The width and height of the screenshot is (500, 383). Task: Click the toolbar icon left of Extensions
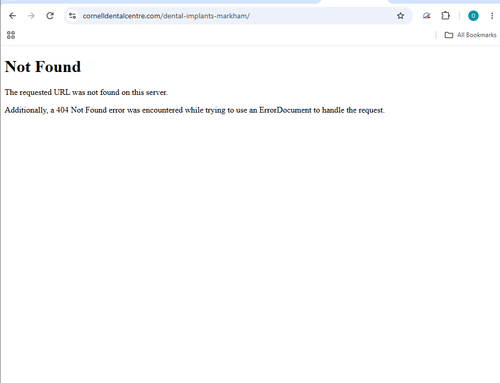pos(426,16)
